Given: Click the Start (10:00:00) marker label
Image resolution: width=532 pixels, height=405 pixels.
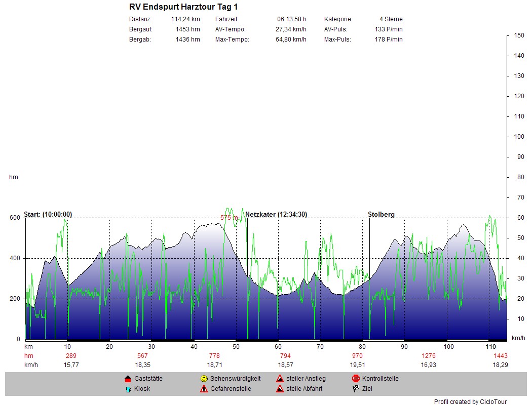Looking at the screenshot, I should click(48, 214).
